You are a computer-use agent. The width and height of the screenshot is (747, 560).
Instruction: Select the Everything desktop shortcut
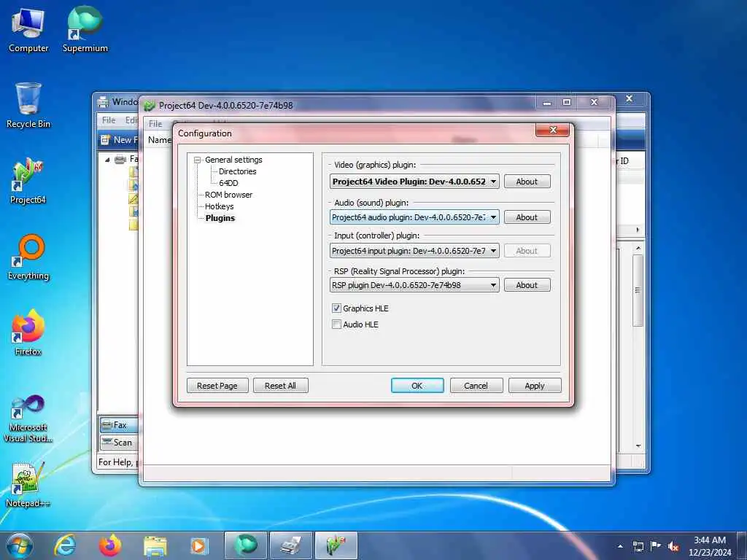pos(28,257)
